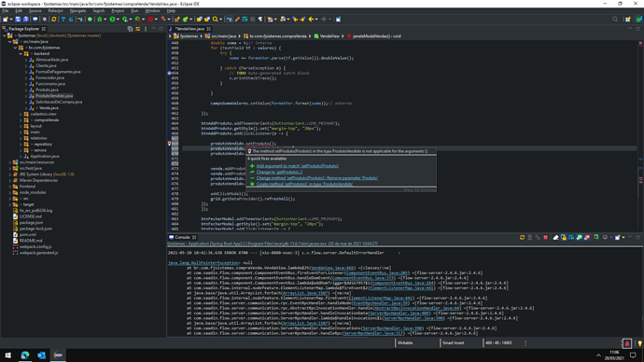Apply quick fix Create method setProduto
644x362 pixels.
304,184
